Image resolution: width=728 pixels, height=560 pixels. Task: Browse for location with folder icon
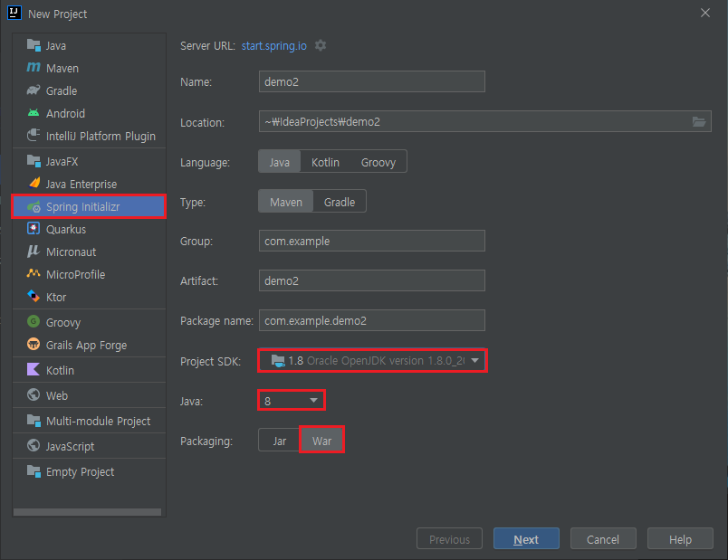tap(699, 121)
